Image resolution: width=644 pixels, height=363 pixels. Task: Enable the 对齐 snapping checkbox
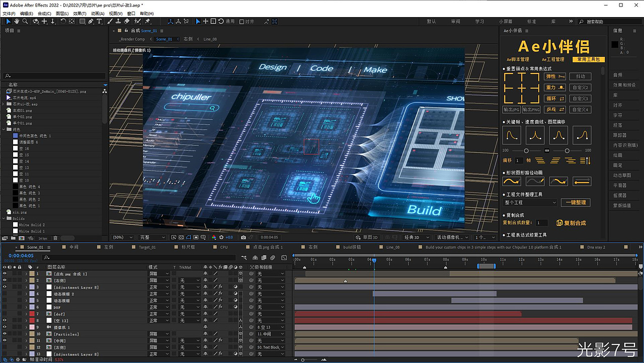(242, 22)
